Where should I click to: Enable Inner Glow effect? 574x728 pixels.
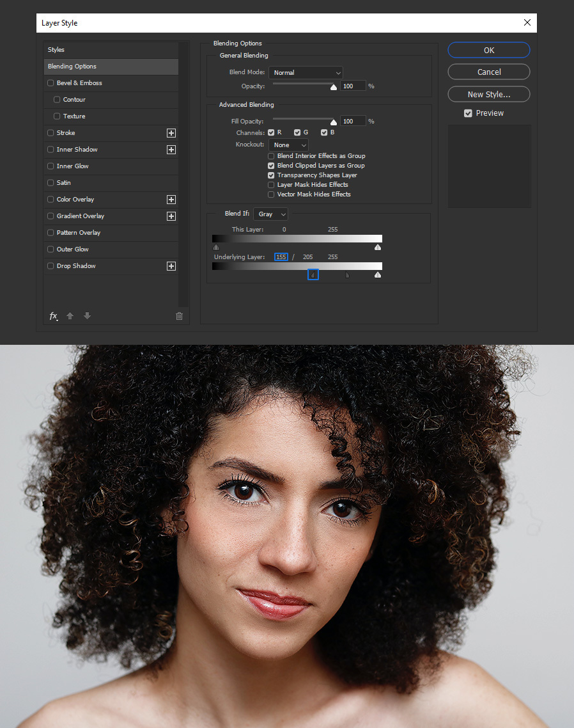[x=50, y=166]
